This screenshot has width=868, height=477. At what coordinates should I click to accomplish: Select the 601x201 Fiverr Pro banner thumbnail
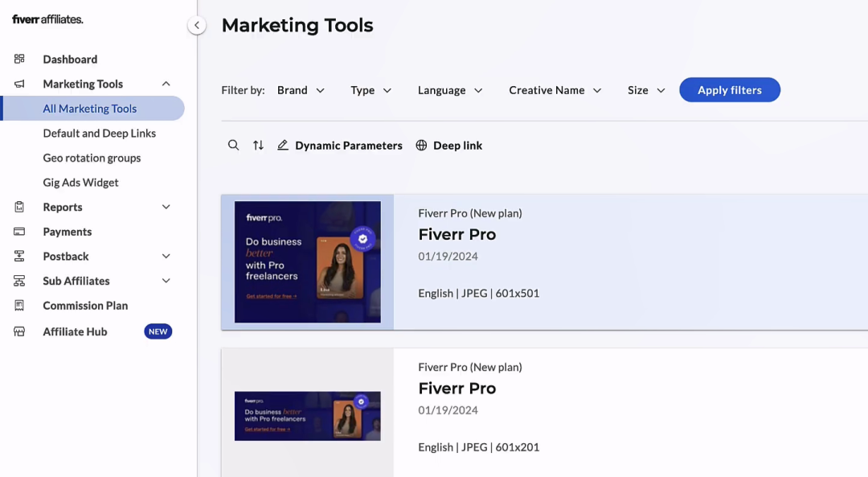coord(308,416)
